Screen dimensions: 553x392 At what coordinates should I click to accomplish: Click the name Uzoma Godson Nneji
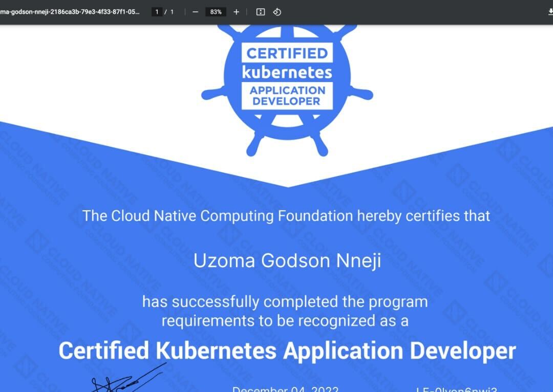pos(287,261)
